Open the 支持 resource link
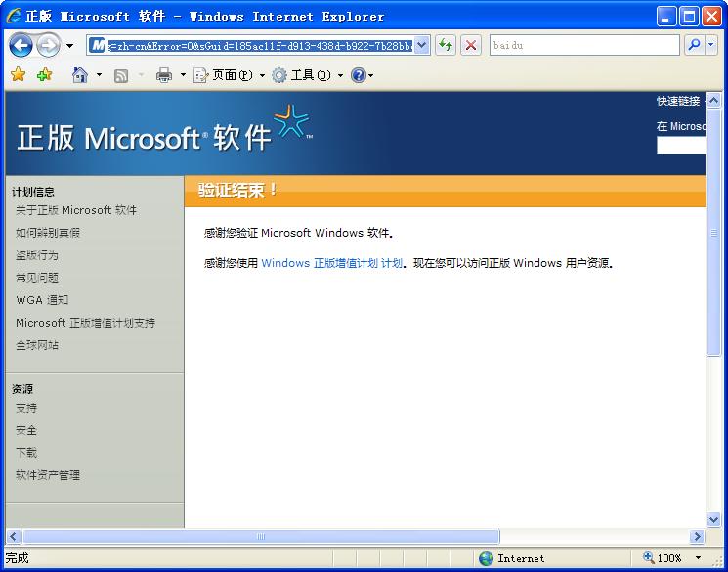This screenshot has width=728, height=572. 26,408
